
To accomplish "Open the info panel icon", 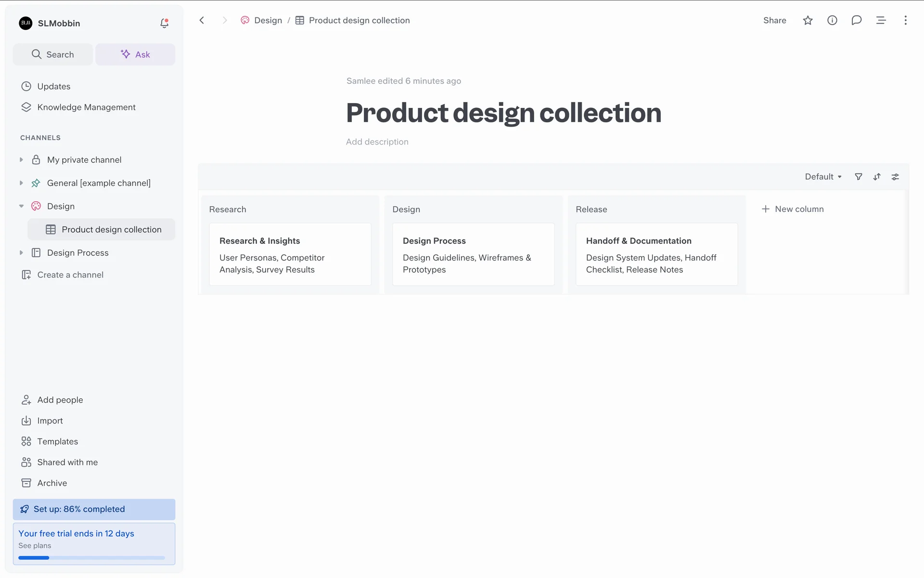I will tap(832, 20).
